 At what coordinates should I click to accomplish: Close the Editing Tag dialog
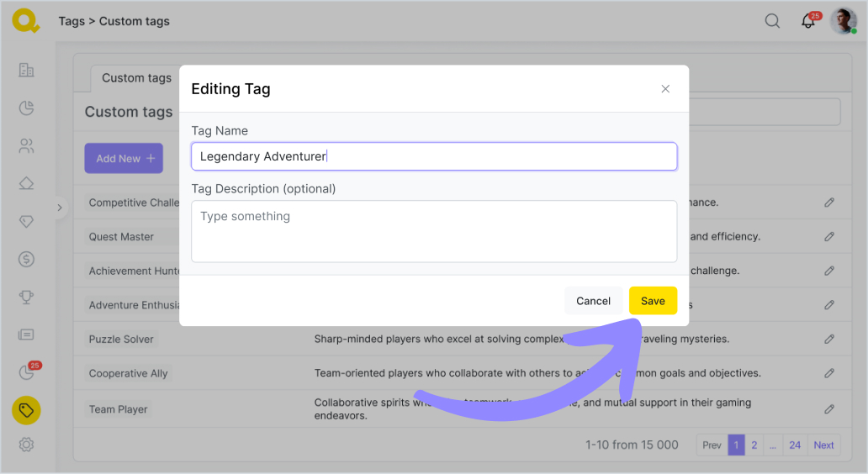point(665,89)
